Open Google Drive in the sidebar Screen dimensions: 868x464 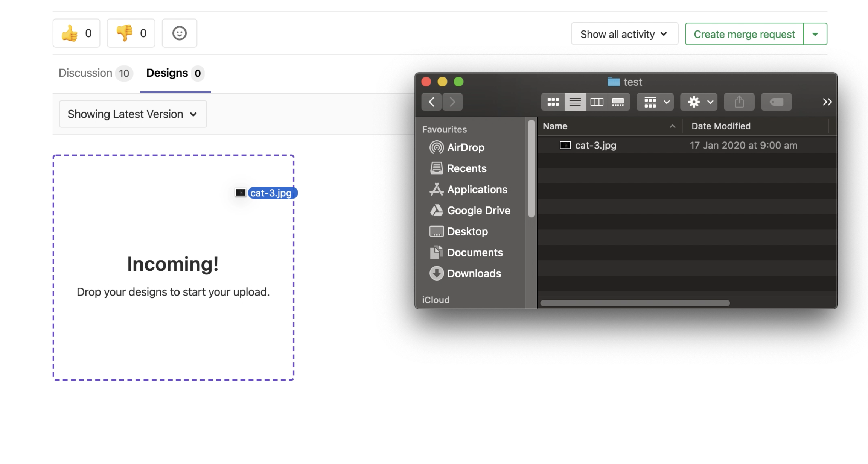click(478, 210)
